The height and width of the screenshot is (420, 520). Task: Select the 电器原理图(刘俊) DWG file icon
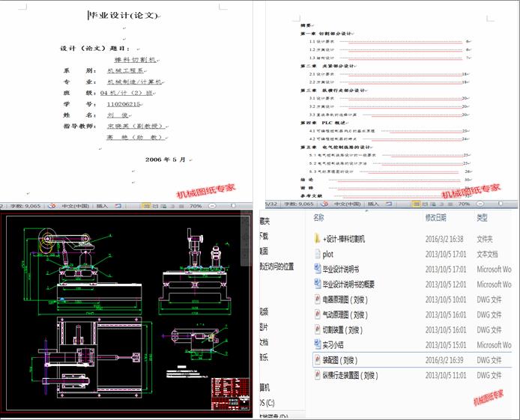click(x=318, y=299)
